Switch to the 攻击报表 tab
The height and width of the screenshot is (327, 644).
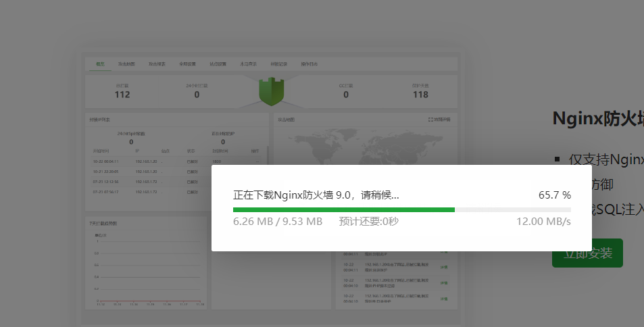(x=157, y=64)
